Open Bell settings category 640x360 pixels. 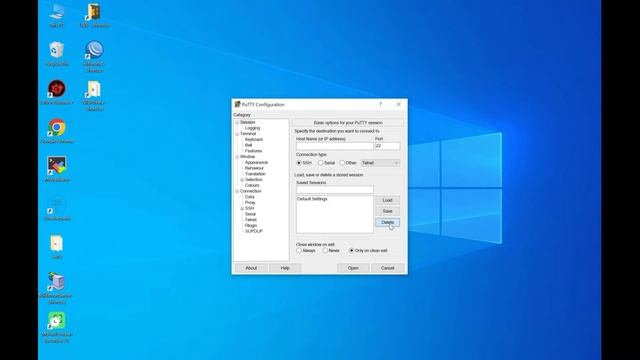(248, 145)
